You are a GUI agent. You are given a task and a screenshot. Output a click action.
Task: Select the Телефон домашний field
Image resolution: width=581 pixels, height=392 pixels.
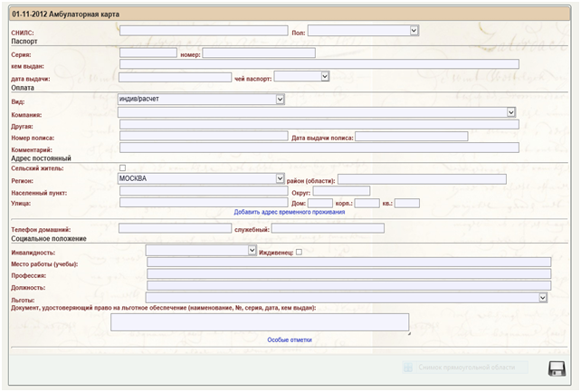pos(174,228)
